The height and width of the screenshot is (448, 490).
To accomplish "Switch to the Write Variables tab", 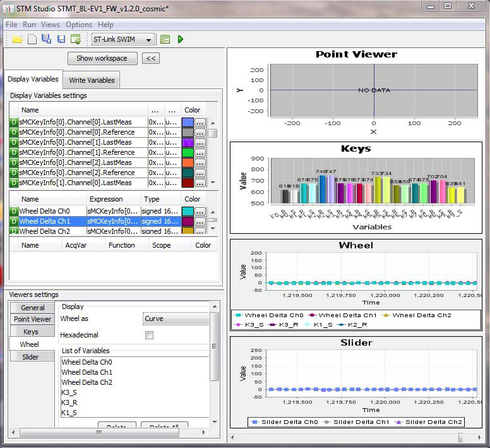I will (x=92, y=80).
